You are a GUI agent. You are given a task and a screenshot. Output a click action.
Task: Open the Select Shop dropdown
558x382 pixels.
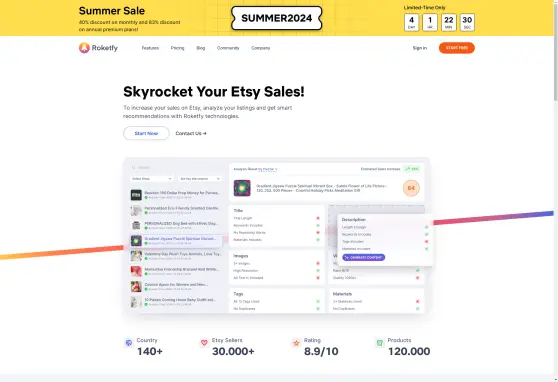[x=152, y=178]
